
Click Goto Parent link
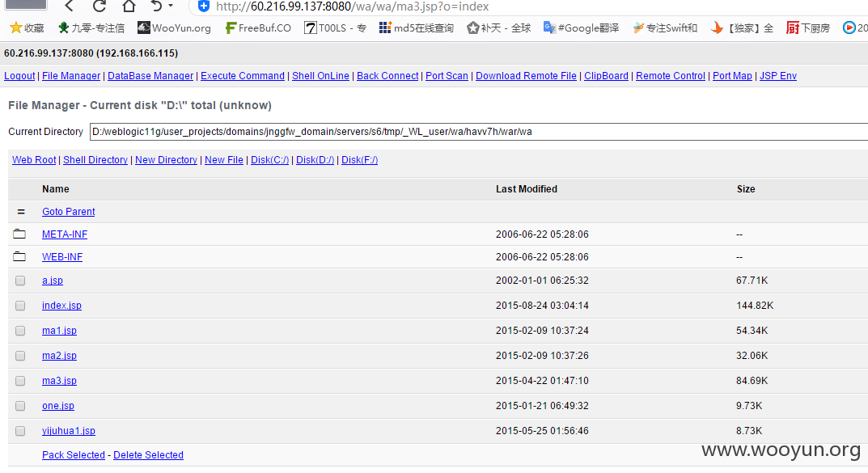click(68, 211)
